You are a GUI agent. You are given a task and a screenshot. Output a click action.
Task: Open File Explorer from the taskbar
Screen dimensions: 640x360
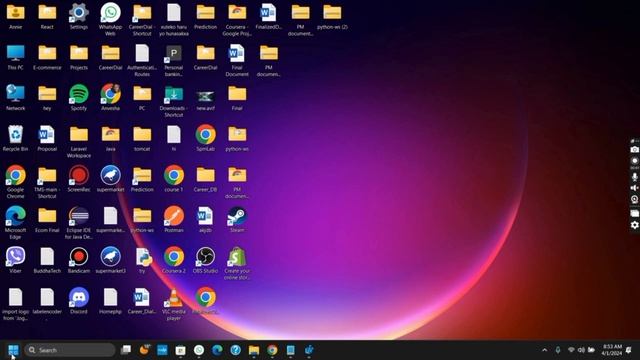pyautogui.click(x=254, y=350)
